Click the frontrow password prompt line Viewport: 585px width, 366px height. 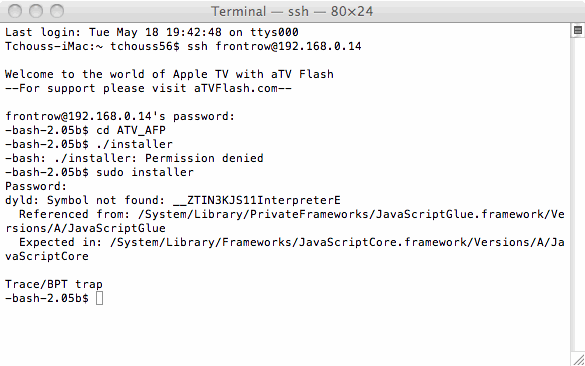pos(120,116)
